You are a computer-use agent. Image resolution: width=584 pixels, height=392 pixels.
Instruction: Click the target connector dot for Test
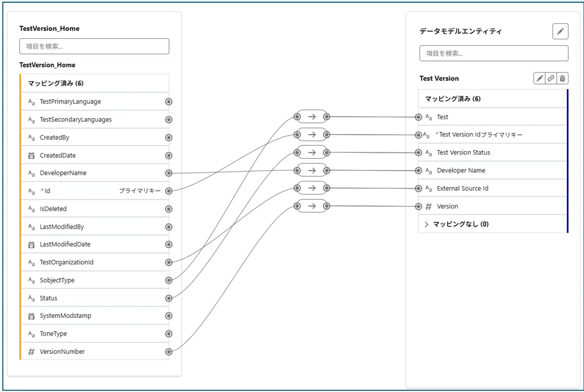(418, 117)
